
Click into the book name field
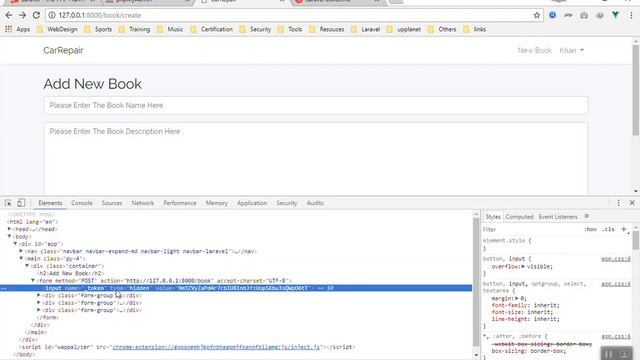coord(316,105)
